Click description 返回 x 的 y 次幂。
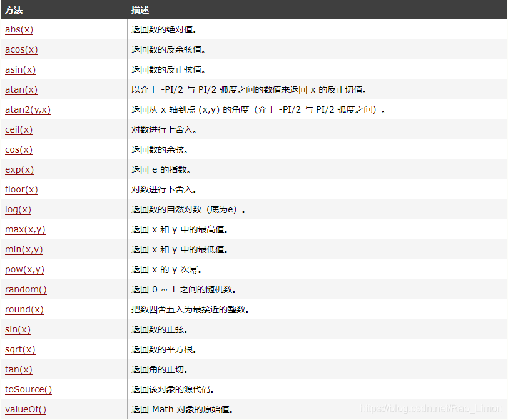508x420 pixels. (x=166, y=269)
